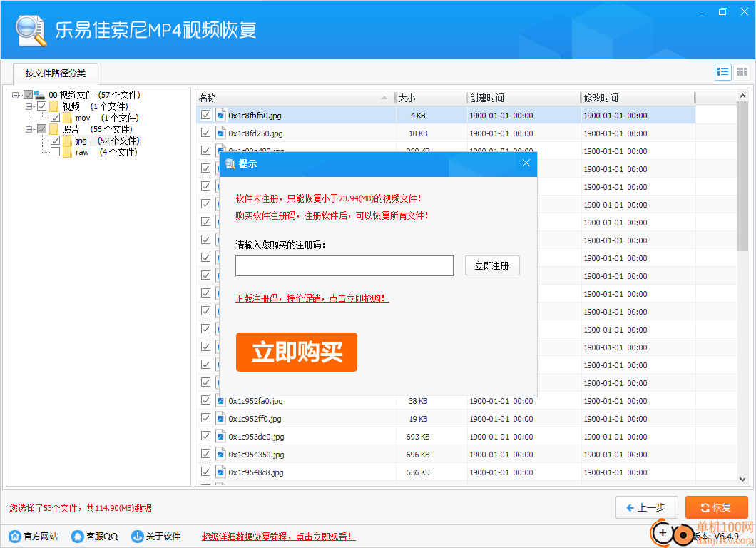The image size is (756, 548).
Task: Select file name 0x1c952fa0.jpg
Action: [x=255, y=401]
